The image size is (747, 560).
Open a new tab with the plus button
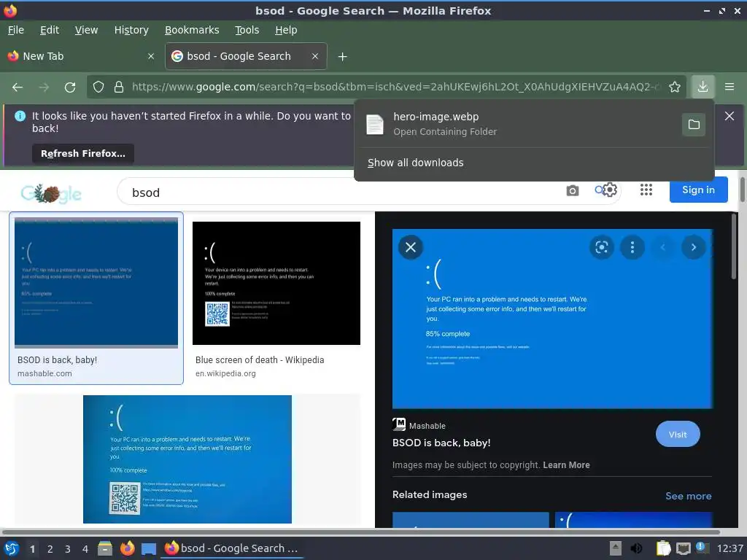(342, 57)
